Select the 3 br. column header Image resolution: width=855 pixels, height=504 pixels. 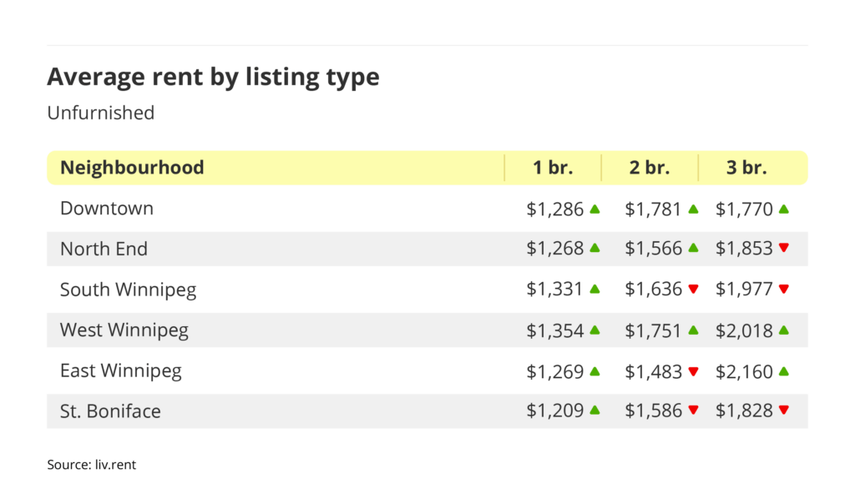click(x=746, y=168)
